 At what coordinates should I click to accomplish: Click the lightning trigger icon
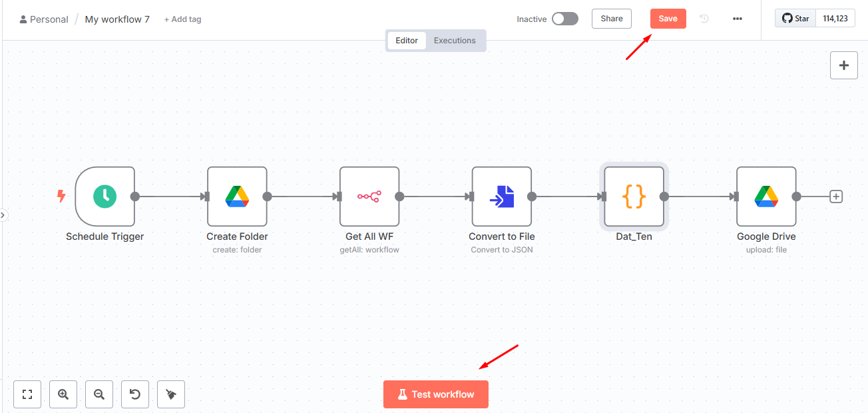61,196
